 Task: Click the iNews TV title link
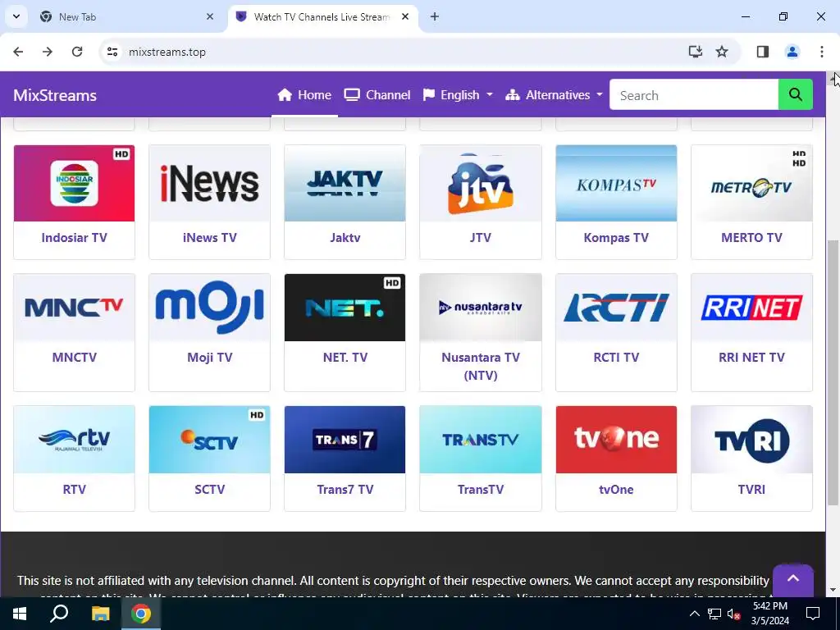[x=209, y=237]
